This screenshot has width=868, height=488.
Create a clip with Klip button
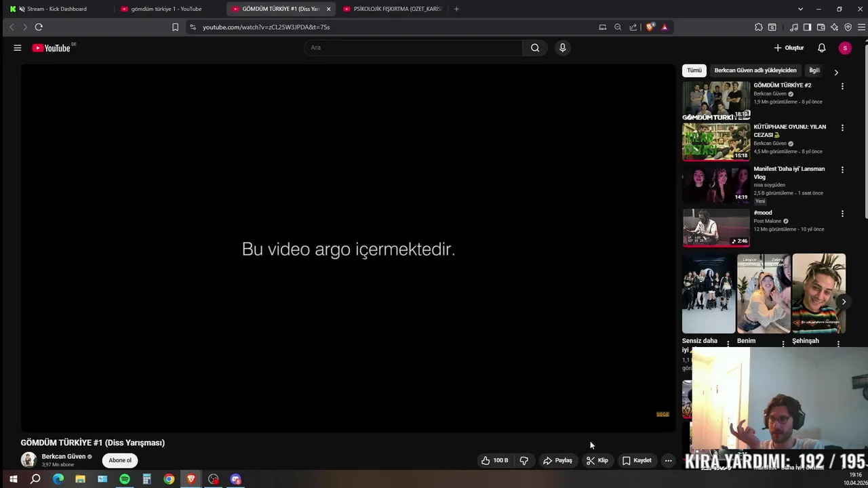(x=597, y=460)
